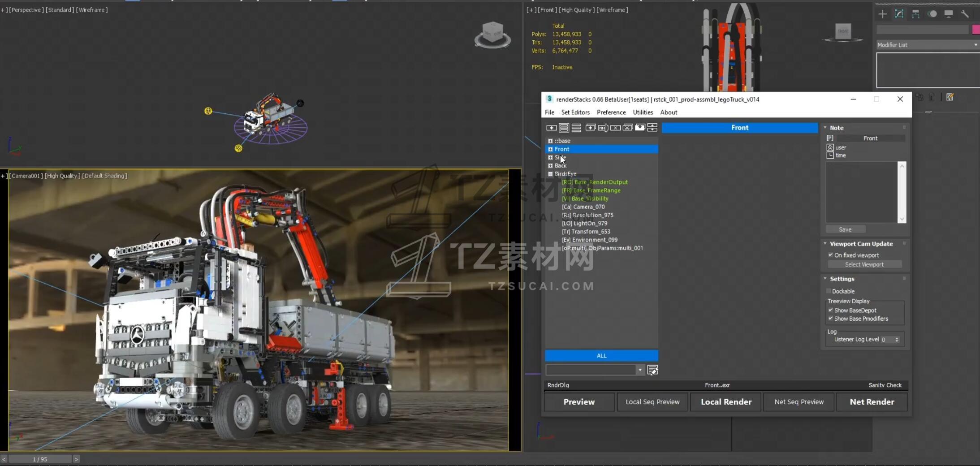Open the Set Editors menu

pos(575,112)
